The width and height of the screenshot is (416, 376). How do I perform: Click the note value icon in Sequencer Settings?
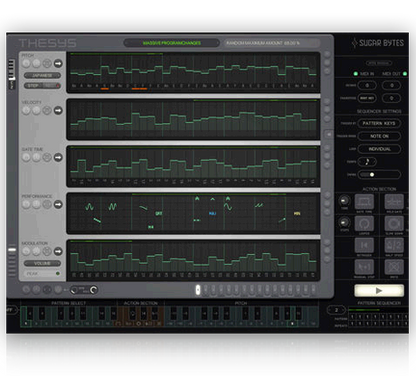click(x=367, y=162)
